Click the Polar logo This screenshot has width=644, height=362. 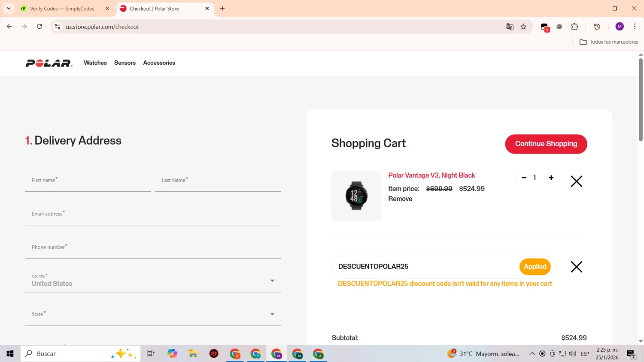tap(49, 63)
